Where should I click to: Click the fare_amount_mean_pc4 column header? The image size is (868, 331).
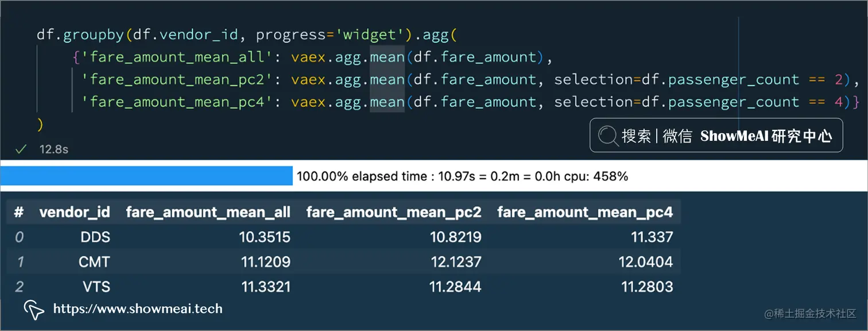coord(584,212)
